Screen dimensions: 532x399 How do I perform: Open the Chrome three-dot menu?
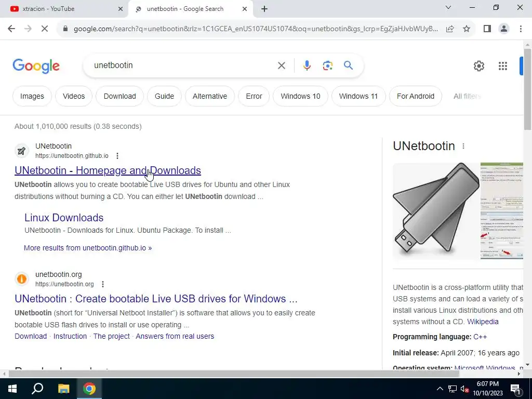pyautogui.click(x=521, y=29)
